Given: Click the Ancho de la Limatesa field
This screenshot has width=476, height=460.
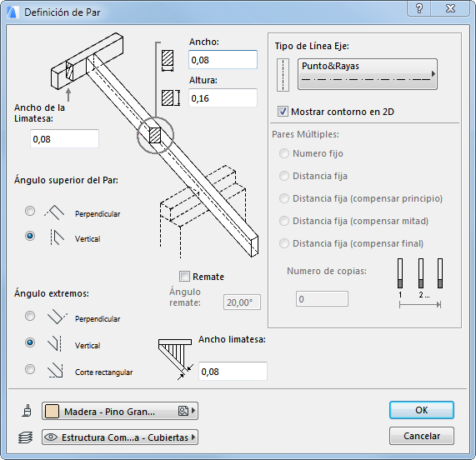Looking at the screenshot, I should click(x=64, y=139).
